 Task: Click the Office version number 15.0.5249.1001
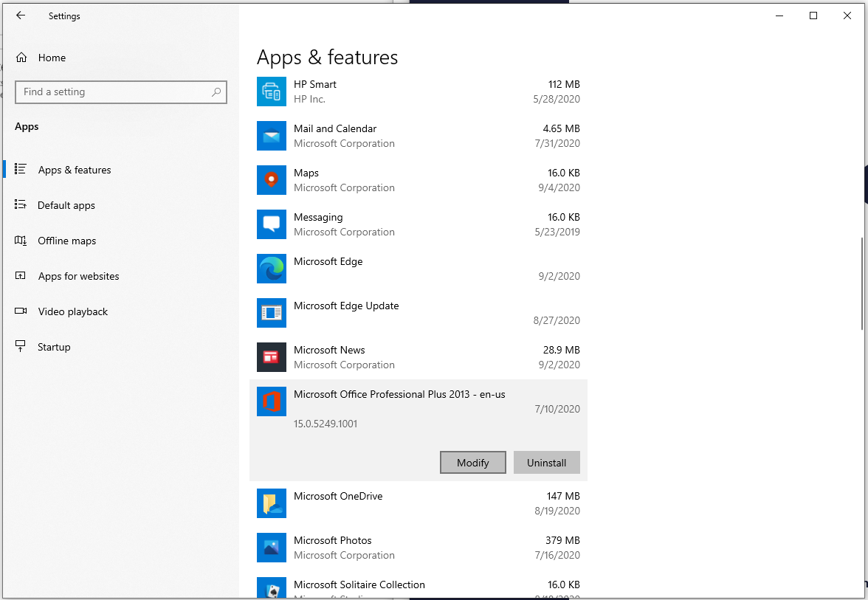tap(325, 424)
